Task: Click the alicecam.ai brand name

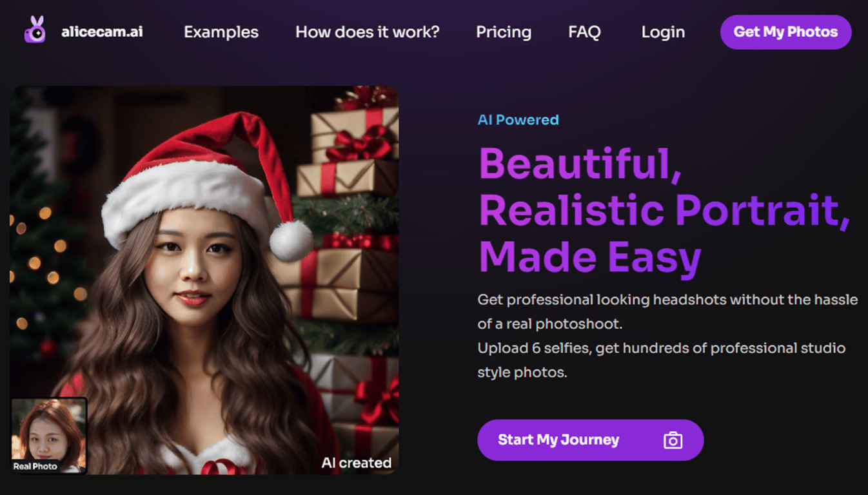Action: point(102,32)
